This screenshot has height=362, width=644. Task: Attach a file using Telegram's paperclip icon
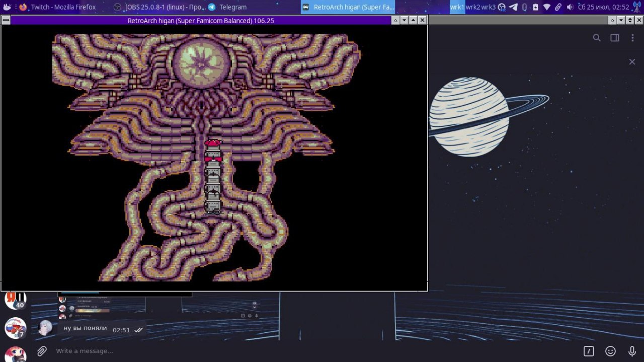point(42,351)
